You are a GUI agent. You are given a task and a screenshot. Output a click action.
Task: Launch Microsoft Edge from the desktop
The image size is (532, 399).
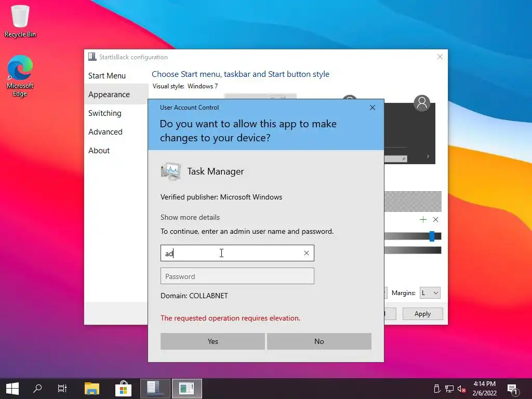tap(20, 76)
